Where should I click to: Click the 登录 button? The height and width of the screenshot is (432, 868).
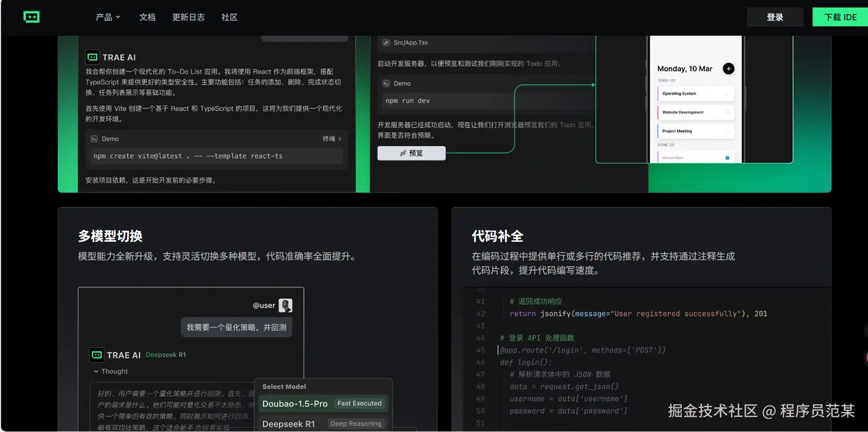pyautogui.click(x=775, y=17)
